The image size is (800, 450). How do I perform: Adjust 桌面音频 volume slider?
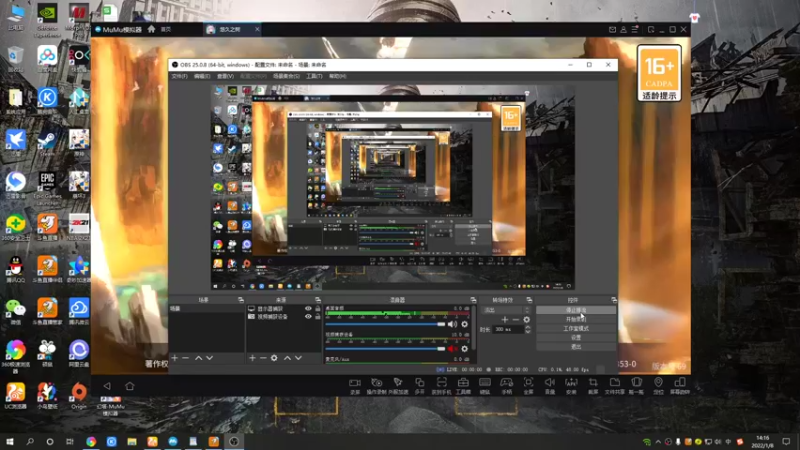[x=385, y=324]
